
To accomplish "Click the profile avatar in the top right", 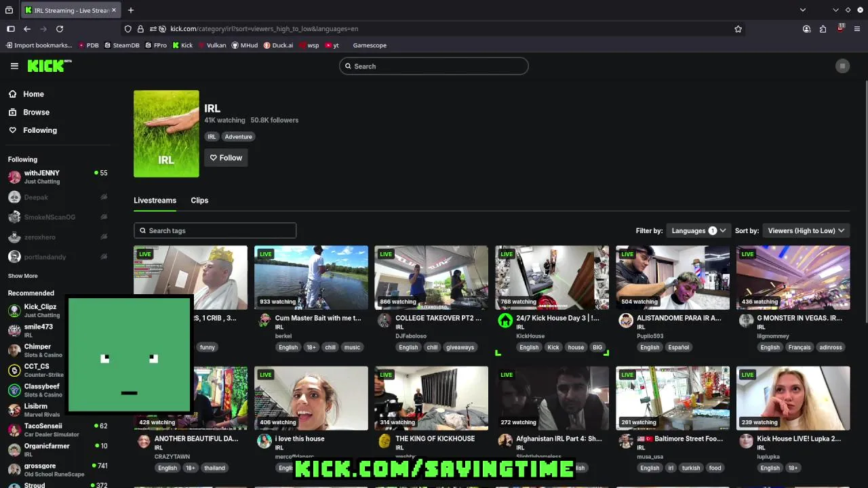I will 842,66.
